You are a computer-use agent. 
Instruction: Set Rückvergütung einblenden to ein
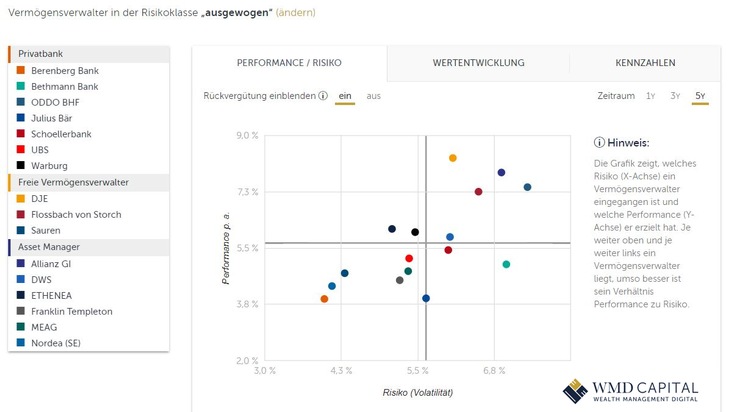tap(345, 96)
